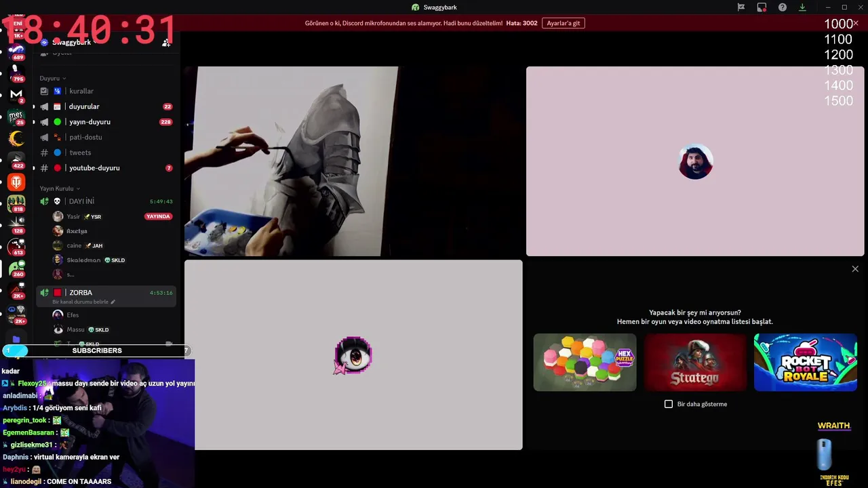Open the Swaggybark server header menu

pos(71,42)
